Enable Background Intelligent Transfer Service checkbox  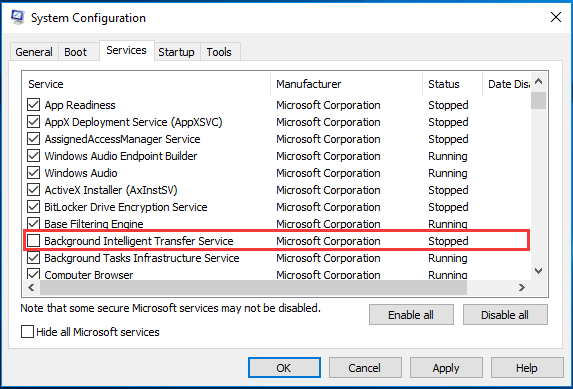click(x=33, y=241)
